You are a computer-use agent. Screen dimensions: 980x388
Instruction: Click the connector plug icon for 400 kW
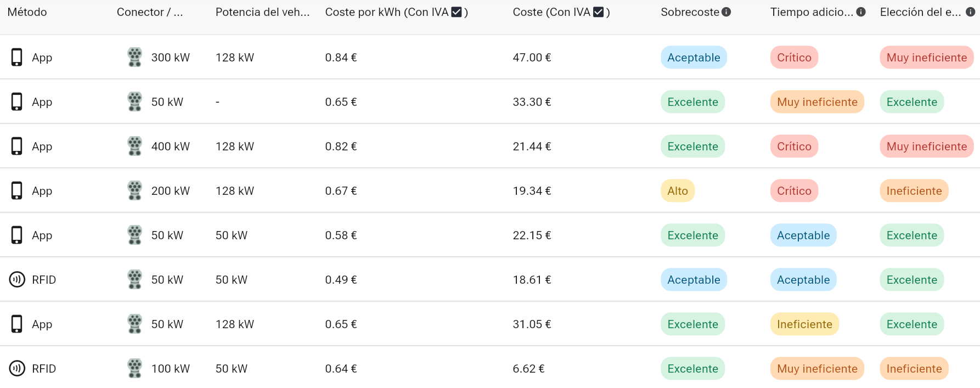(x=134, y=146)
